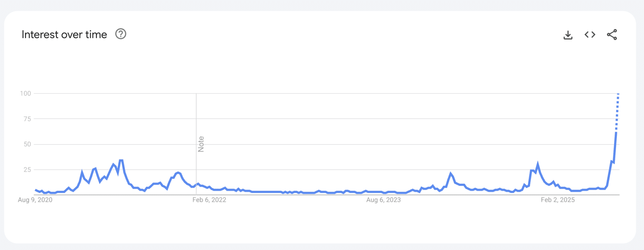Select the peak shortly after Aug 2023
Viewport: 644px width, 250px height.
(x=451, y=173)
